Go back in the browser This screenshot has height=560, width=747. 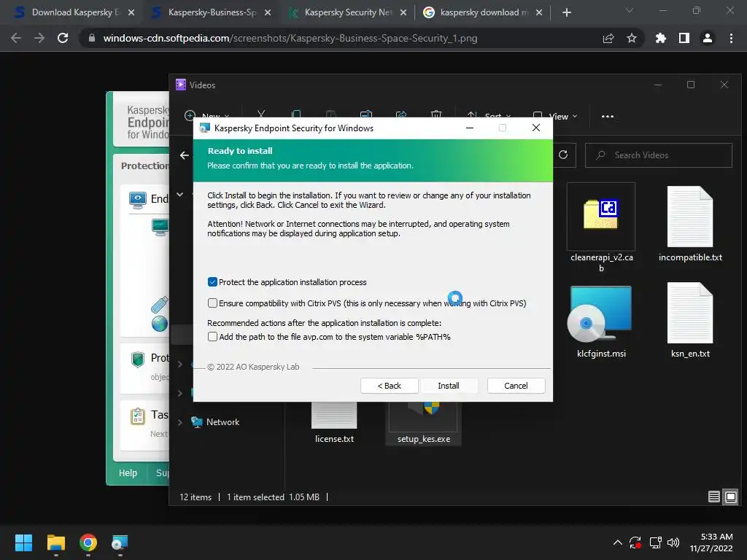16,38
